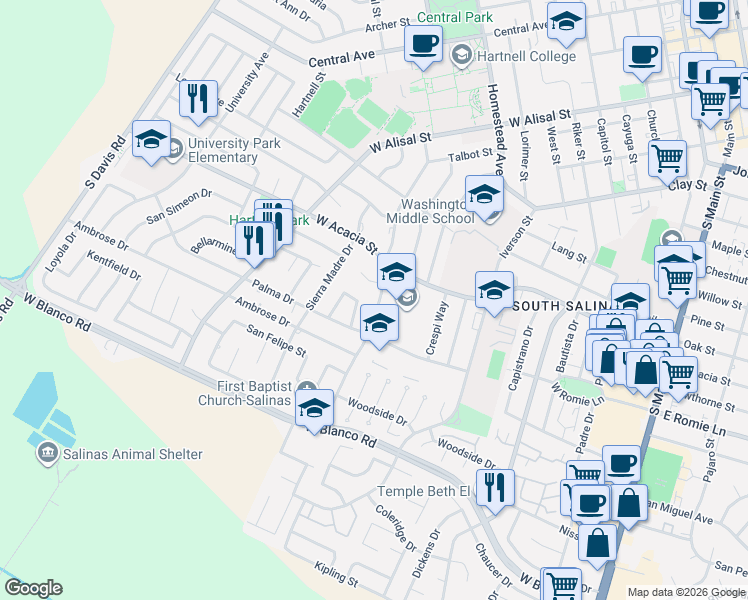Click the San Felipe St street label

point(276,341)
